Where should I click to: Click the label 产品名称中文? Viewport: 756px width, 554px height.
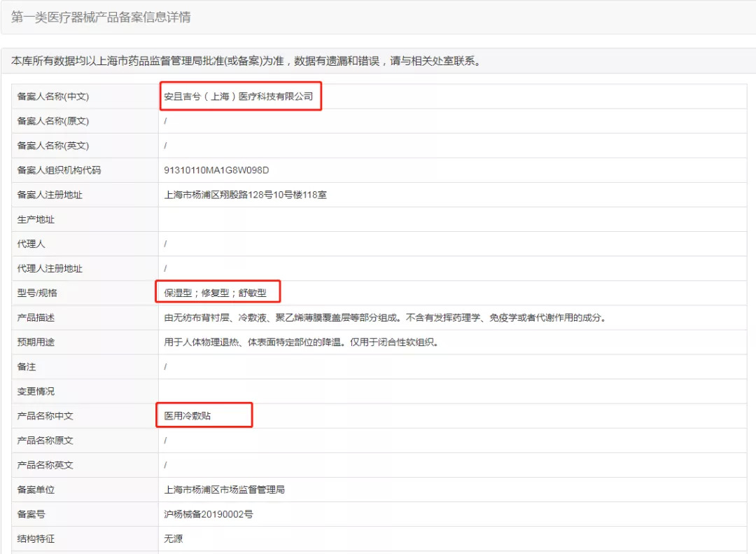[x=45, y=416]
